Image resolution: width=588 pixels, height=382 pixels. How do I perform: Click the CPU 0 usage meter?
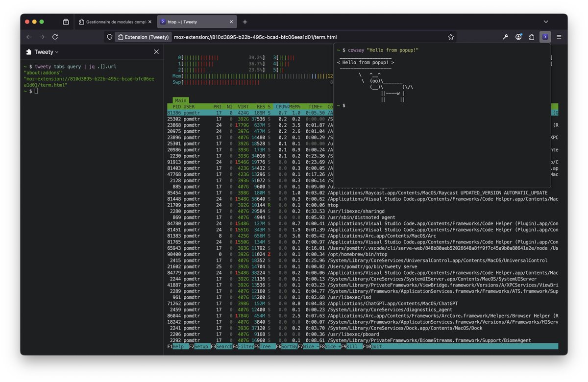(x=222, y=57)
